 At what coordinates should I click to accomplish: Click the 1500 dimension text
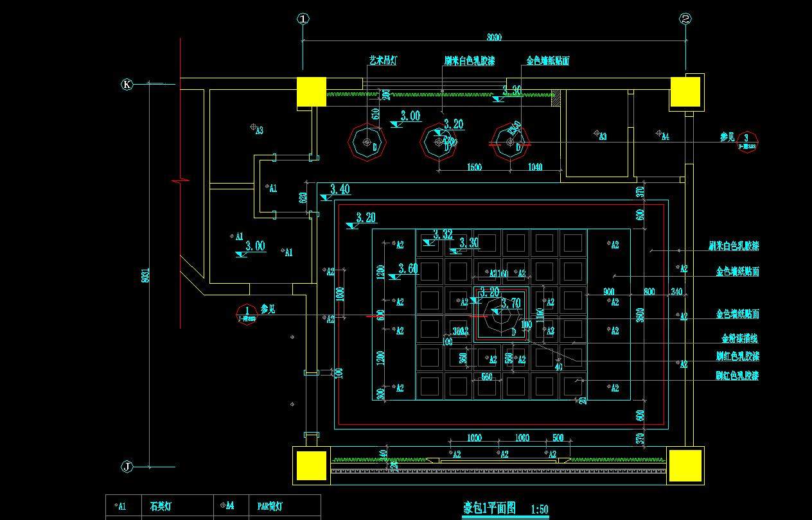pos(473,167)
